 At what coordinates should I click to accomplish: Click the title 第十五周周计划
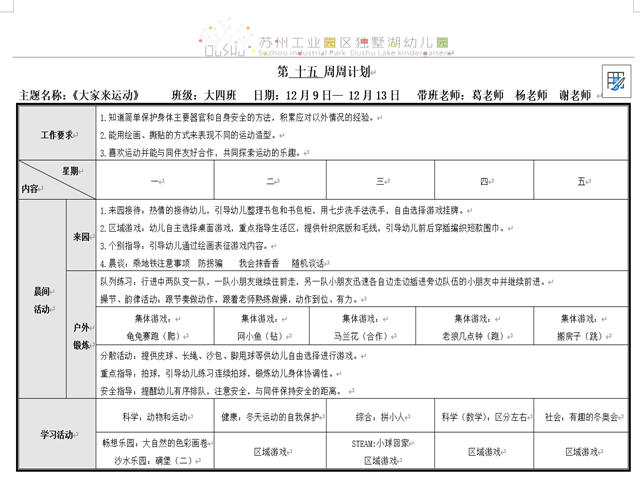point(324,72)
